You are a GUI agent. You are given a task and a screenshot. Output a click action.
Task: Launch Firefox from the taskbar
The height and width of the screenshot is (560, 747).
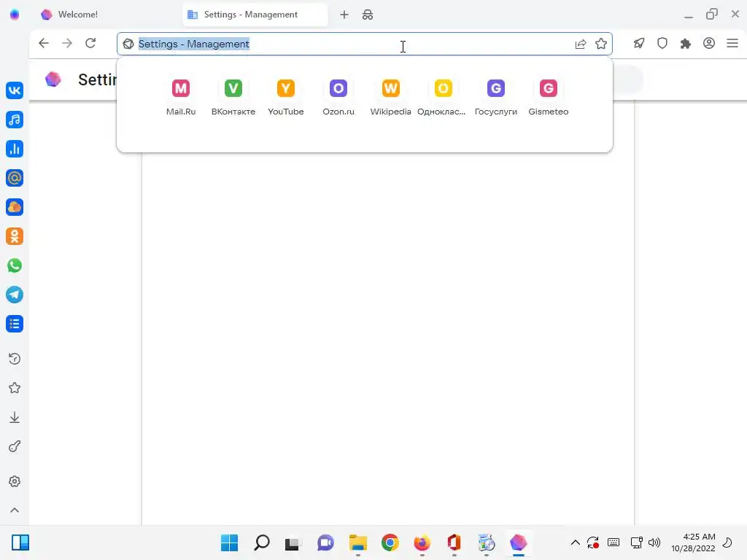point(422,542)
